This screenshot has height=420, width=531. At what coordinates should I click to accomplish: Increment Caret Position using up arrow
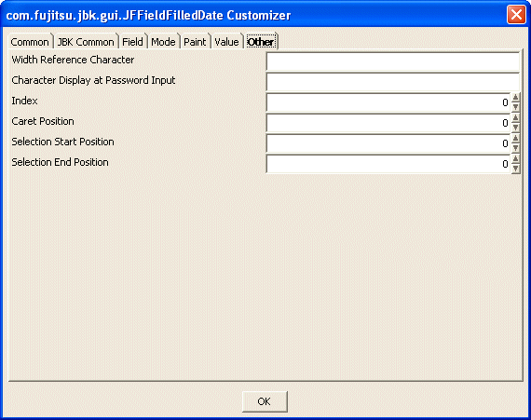click(515, 118)
